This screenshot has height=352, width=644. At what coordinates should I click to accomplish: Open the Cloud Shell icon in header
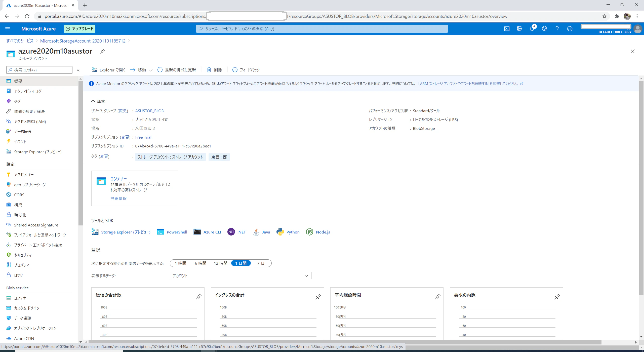coord(507,29)
